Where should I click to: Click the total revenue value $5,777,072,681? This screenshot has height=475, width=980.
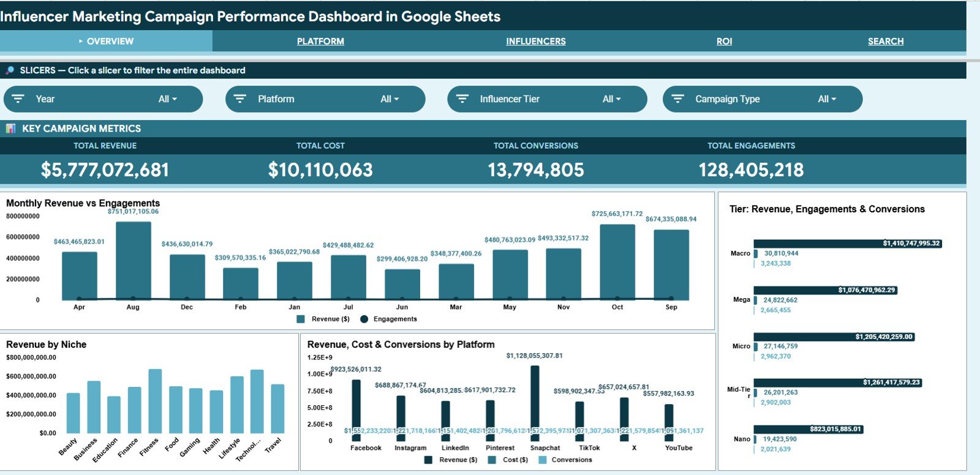(x=105, y=170)
